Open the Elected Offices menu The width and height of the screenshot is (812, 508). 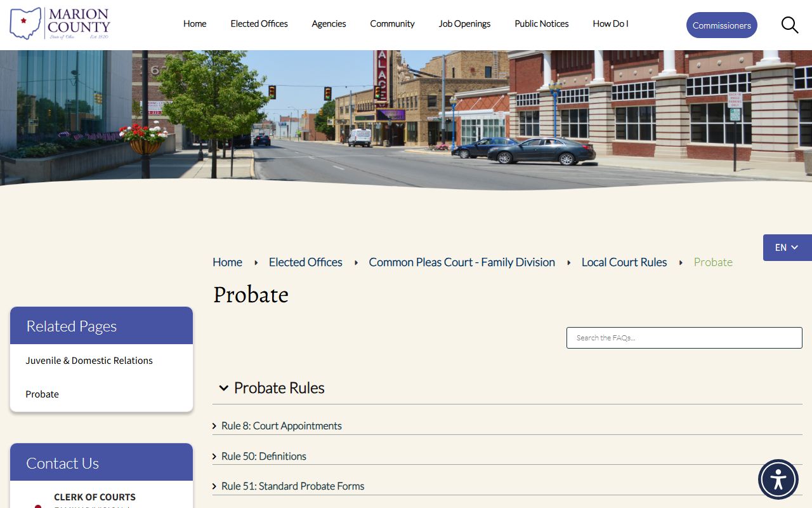[259, 23]
